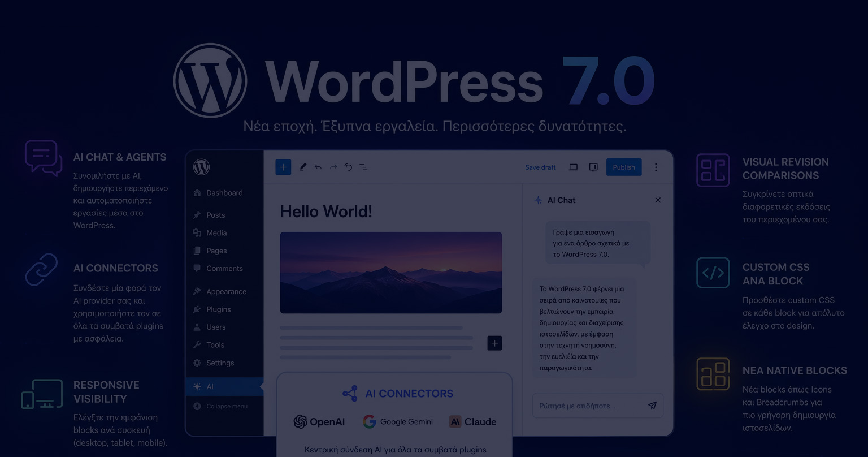Screen dimensions: 868x457
Task: Select the mountain sunset featured image
Action: coord(391,273)
